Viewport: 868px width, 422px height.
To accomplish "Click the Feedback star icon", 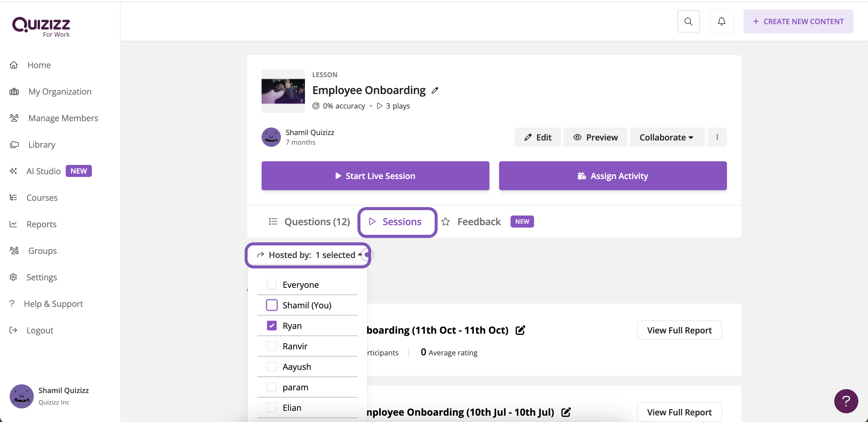I will coord(445,222).
